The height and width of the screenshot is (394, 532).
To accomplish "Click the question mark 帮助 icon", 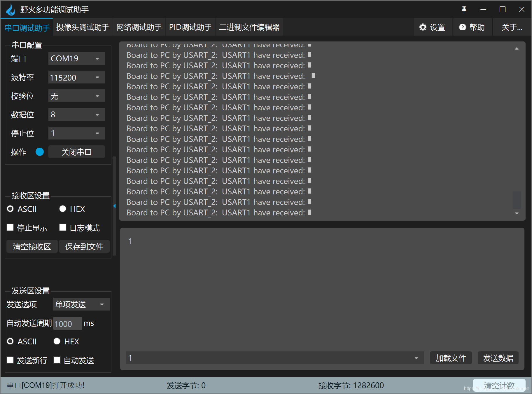I will point(462,27).
